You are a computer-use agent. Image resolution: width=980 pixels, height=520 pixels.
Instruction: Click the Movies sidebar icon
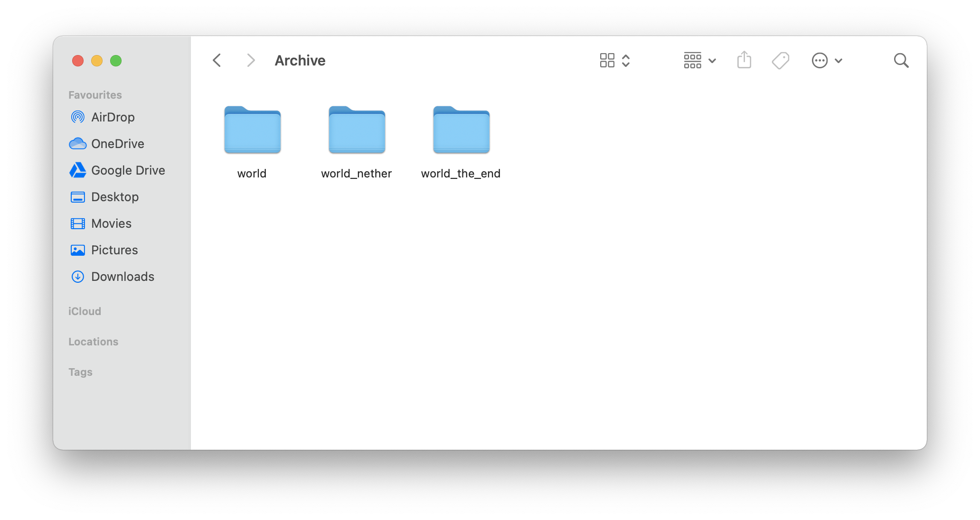[78, 223]
